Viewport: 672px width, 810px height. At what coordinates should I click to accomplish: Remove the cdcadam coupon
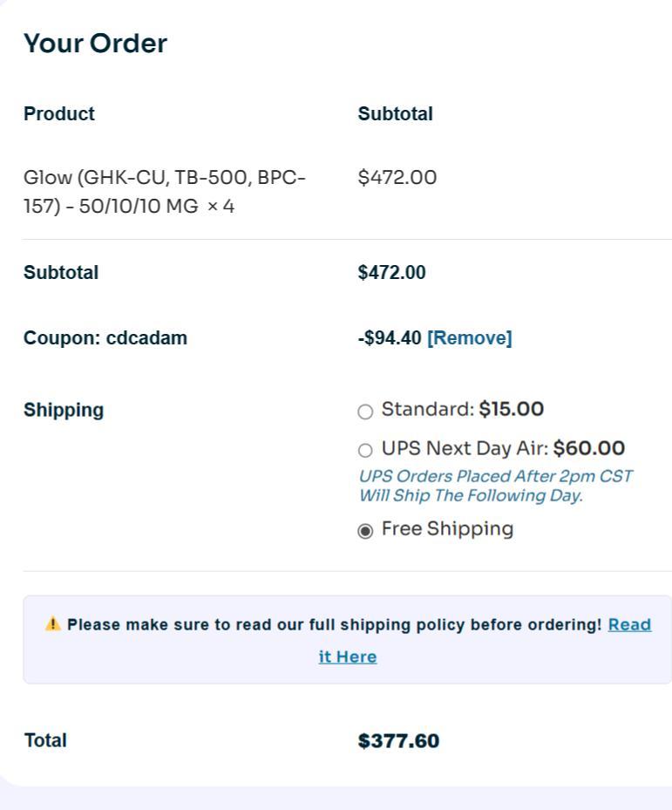pyautogui.click(x=469, y=338)
